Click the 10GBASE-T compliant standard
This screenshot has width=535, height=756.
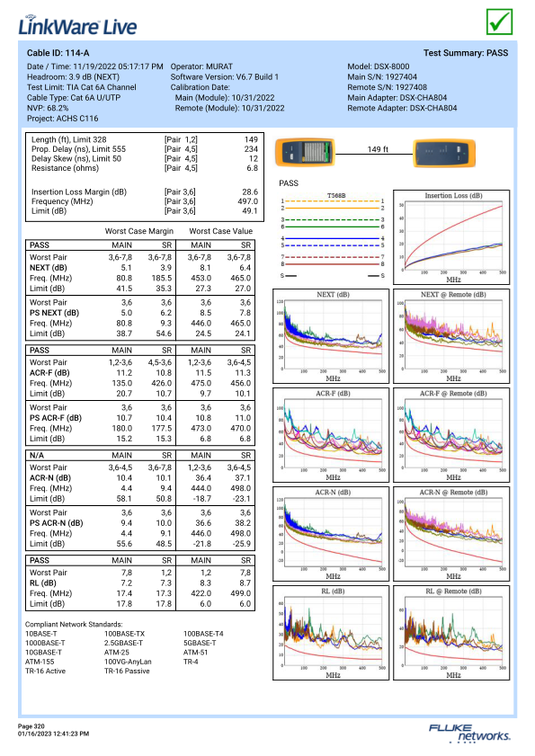(x=43, y=653)
